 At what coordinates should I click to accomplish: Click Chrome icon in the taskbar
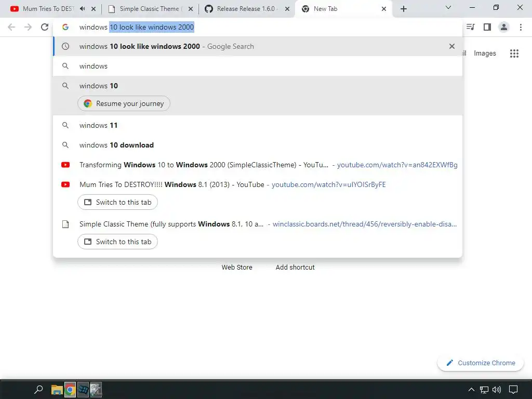pos(70,390)
